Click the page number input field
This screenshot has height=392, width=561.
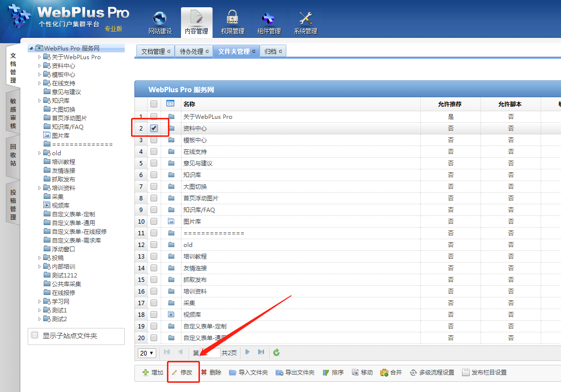[210, 353]
